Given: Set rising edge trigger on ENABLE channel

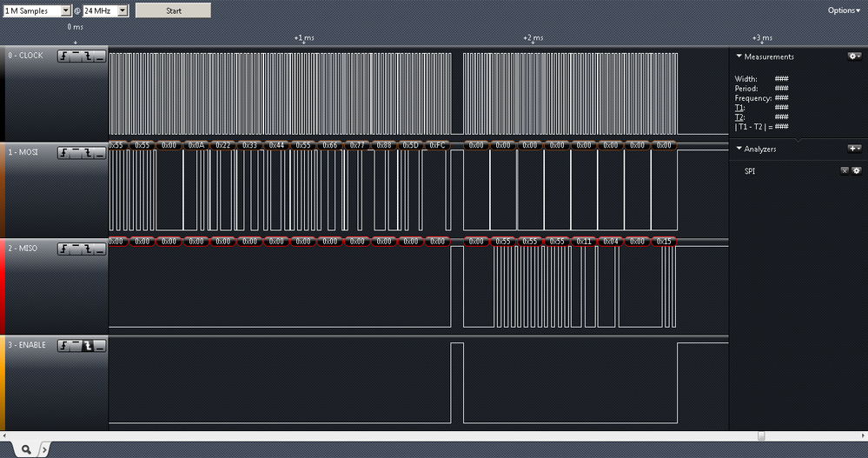Looking at the screenshot, I should pos(64,346).
